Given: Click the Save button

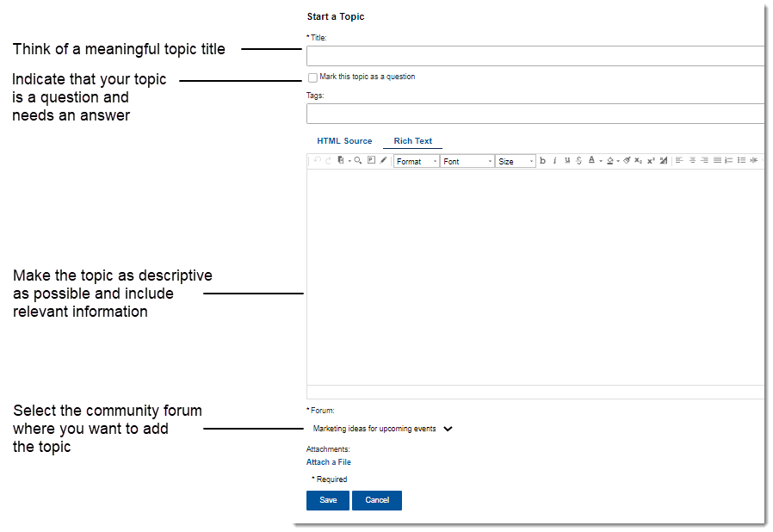Looking at the screenshot, I should tap(327, 500).
